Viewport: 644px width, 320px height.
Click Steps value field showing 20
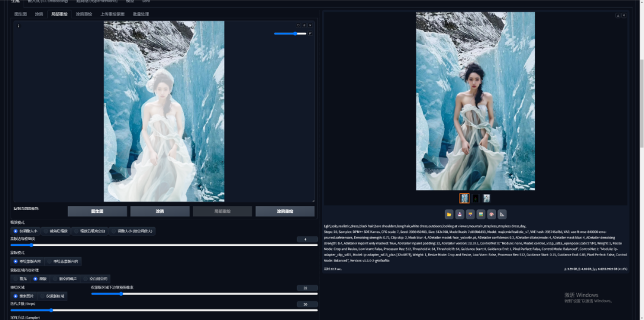point(307,304)
